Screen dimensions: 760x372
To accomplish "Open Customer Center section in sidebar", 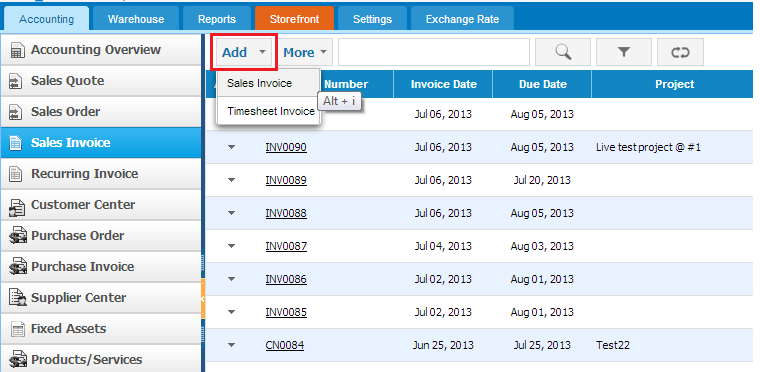I will 101,205.
